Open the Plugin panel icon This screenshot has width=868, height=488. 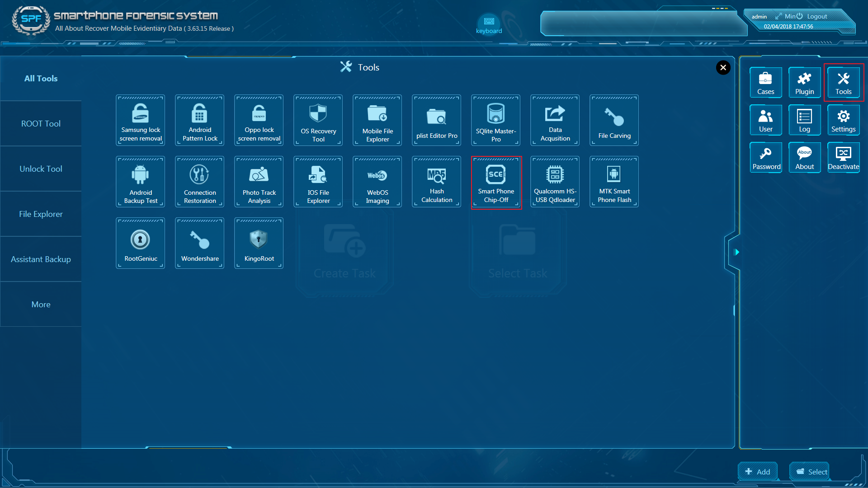[x=804, y=83]
